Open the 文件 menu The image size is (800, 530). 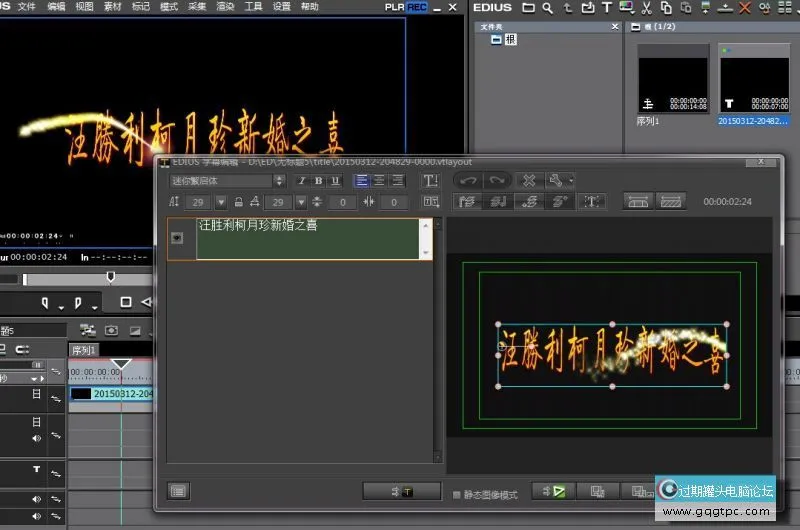[x=26, y=7]
